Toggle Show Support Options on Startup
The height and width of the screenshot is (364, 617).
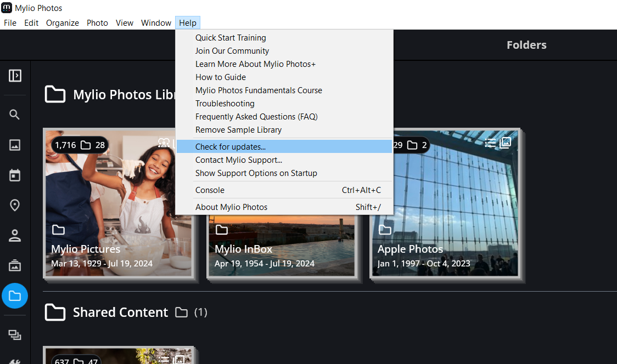pos(256,173)
